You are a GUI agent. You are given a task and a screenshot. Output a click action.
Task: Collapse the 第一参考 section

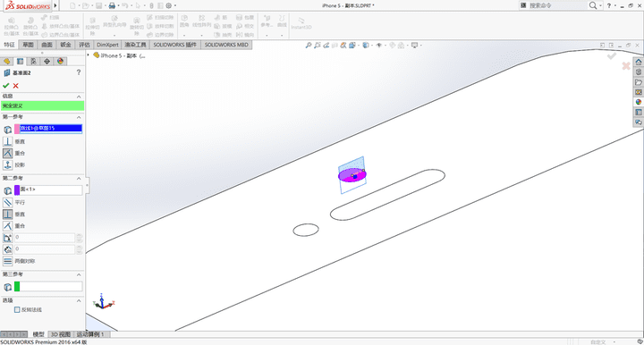click(79, 117)
